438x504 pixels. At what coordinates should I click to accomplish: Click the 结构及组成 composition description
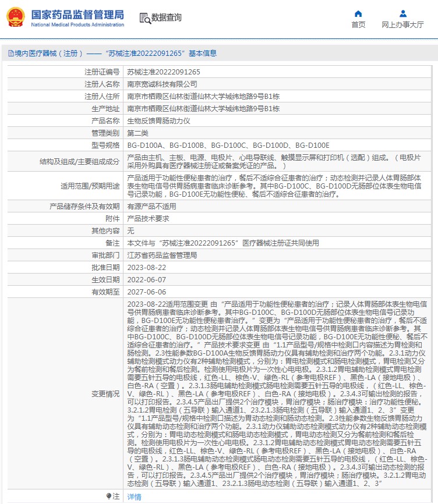274,162
